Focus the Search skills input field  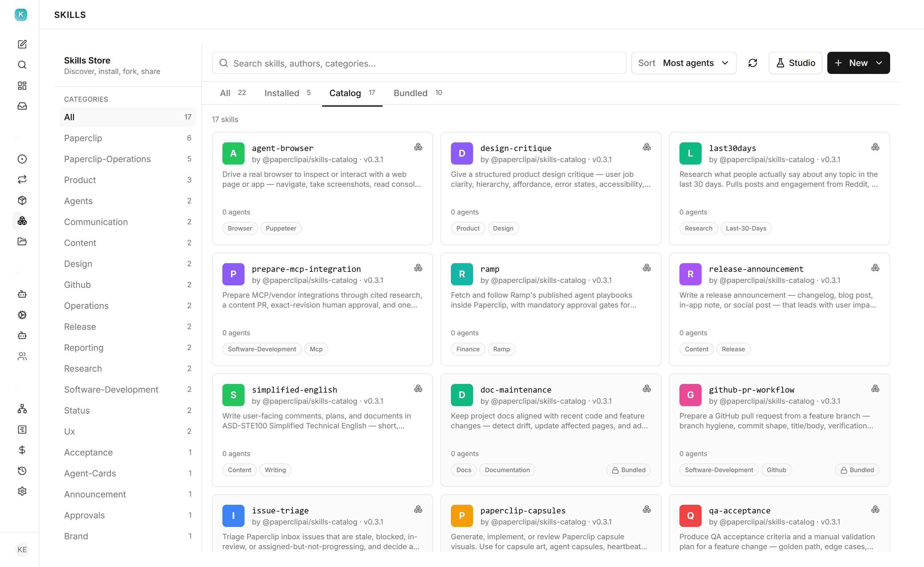(x=419, y=63)
